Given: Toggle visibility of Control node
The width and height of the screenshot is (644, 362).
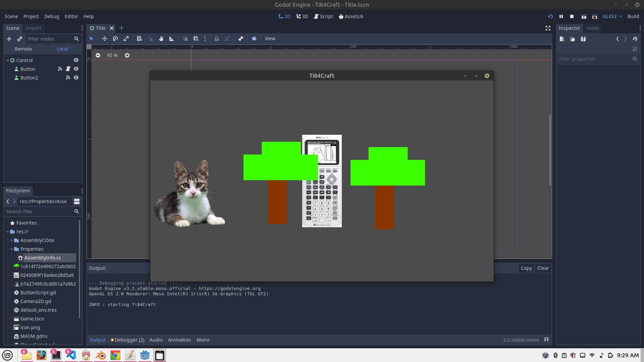Looking at the screenshot, I should (76, 60).
